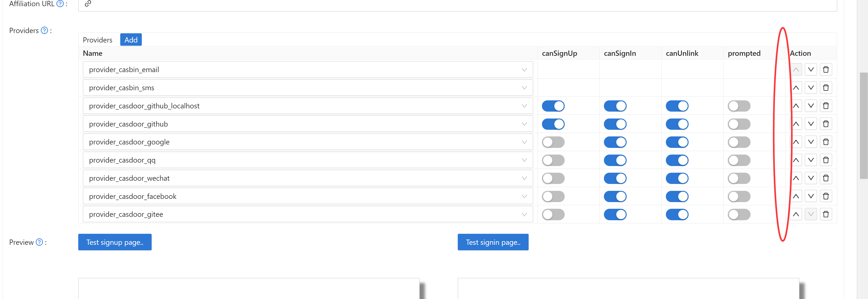Image resolution: width=868 pixels, height=299 pixels.
Task: Move provider_casdoor_github down one position
Action: tap(811, 123)
